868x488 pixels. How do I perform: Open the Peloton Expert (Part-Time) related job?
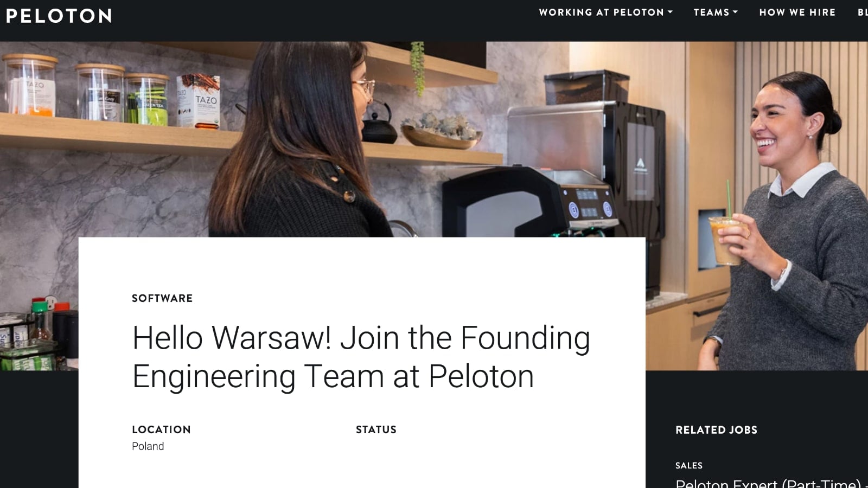[771, 483]
